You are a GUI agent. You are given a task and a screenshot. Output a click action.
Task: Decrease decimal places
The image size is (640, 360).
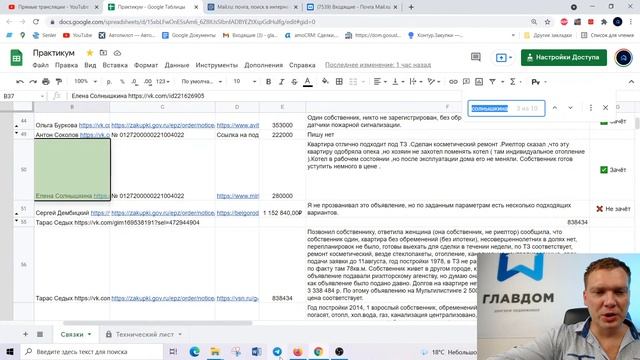point(135,82)
